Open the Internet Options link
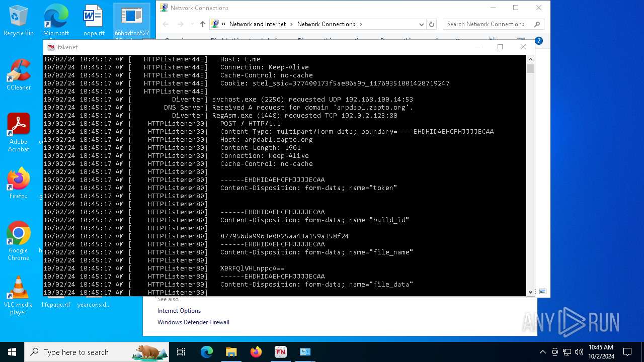 (x=179, y=311)
